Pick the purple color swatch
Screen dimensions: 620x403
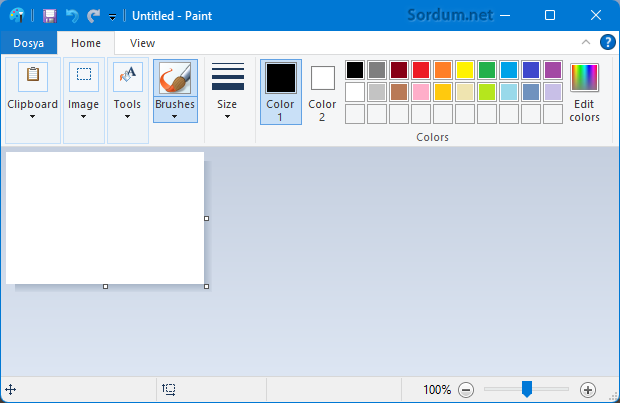[x=553, y=70]
